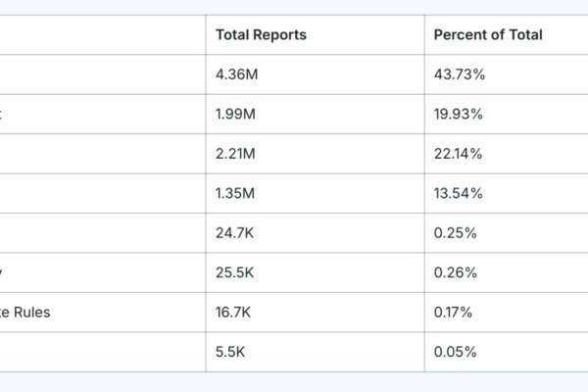Image resolution: width=588 pixels, height=392 pixels.
Task: Select the 24.7K reports cell
Action: [x=234, y=233]
